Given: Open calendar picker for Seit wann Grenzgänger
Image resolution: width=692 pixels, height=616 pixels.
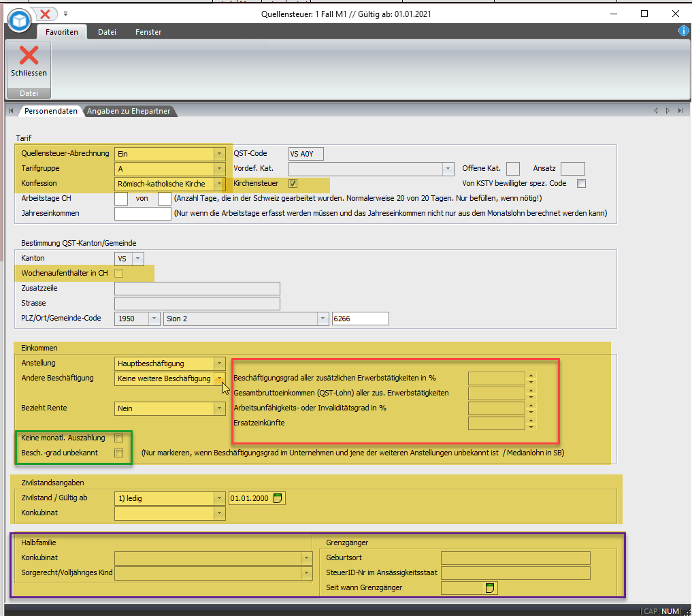Looking at the screenshot, I should [x=490, y=587].
